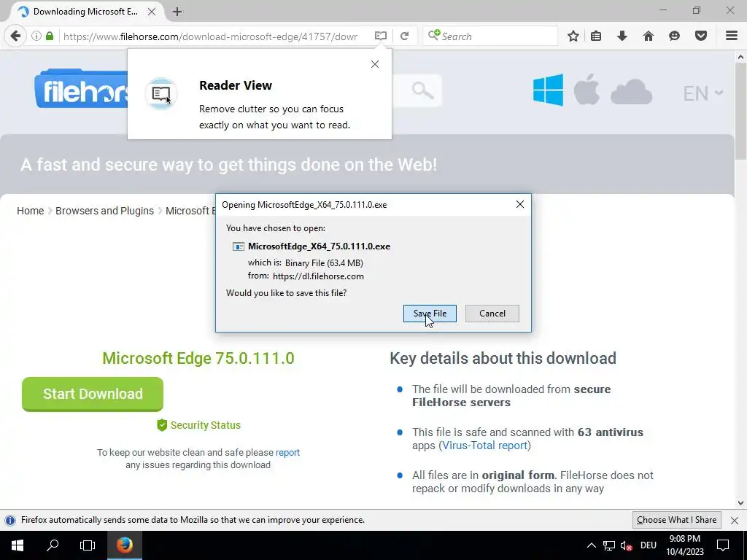This screenshot has width=747, height=560.
Task: Select the Apple Mac platform icon
Action: pos(587,90)
